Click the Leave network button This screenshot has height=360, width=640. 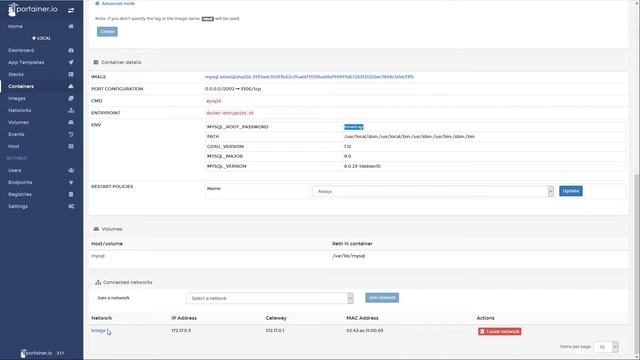500,331
